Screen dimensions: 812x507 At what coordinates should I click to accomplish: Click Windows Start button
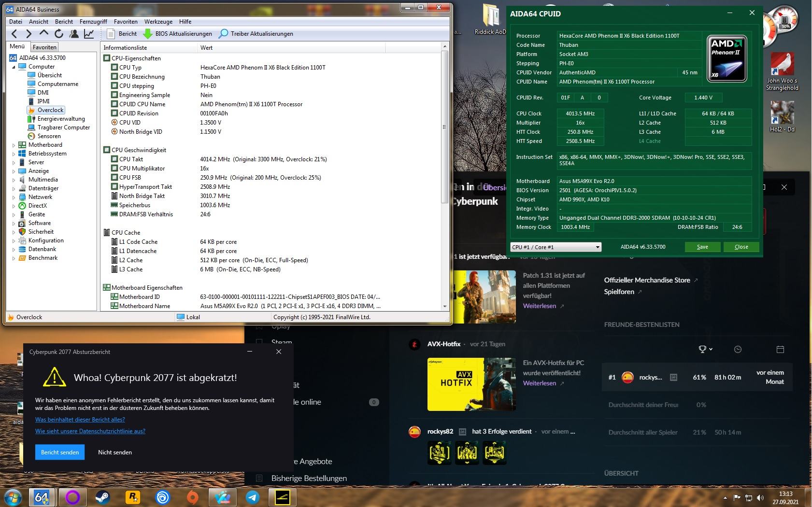13,497
